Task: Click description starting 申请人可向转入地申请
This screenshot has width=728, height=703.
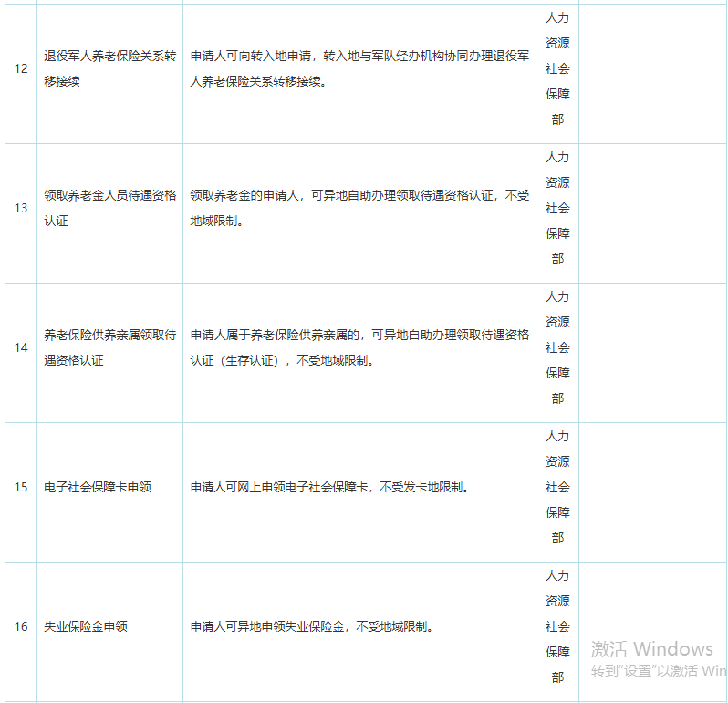Action: tap(359, 68)
